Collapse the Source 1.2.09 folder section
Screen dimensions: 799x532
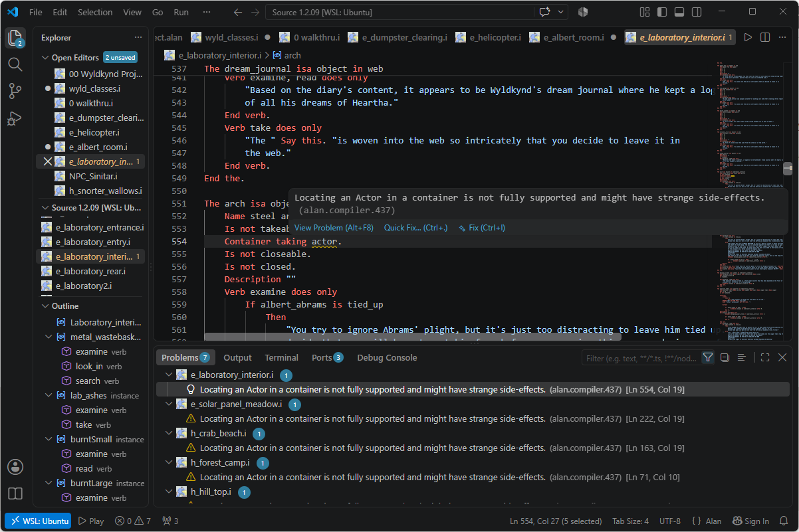tap(45, 208)
